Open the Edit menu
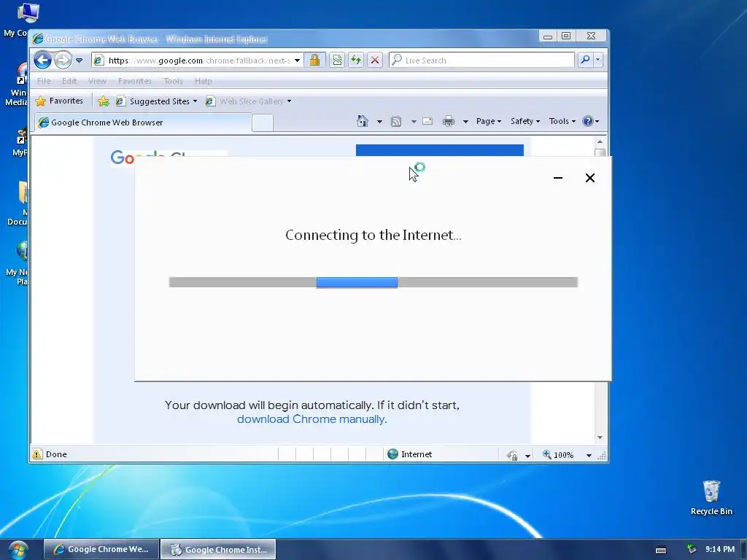The height and width of the screenshot is (560, 747). pyautogui.click(x=69, y=81)
